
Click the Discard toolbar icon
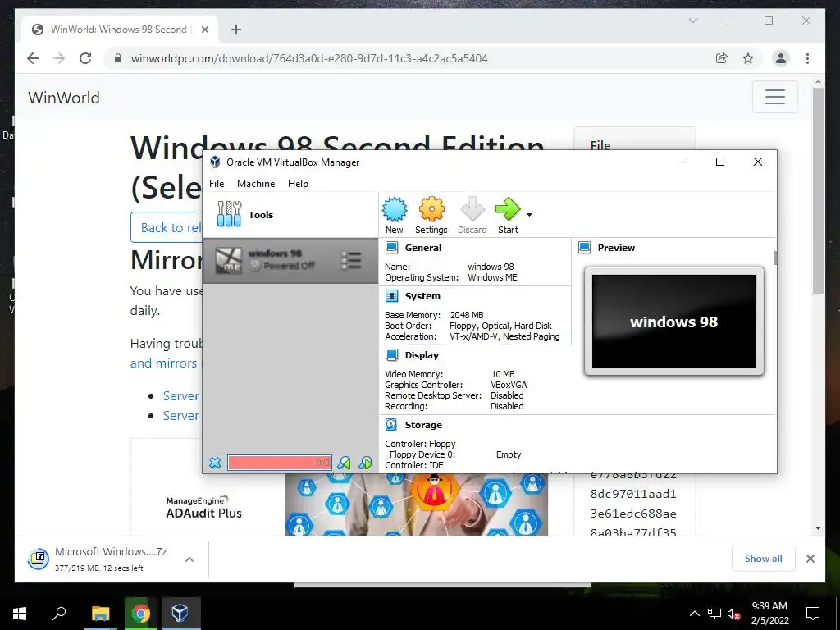click(x=472, y=209)
